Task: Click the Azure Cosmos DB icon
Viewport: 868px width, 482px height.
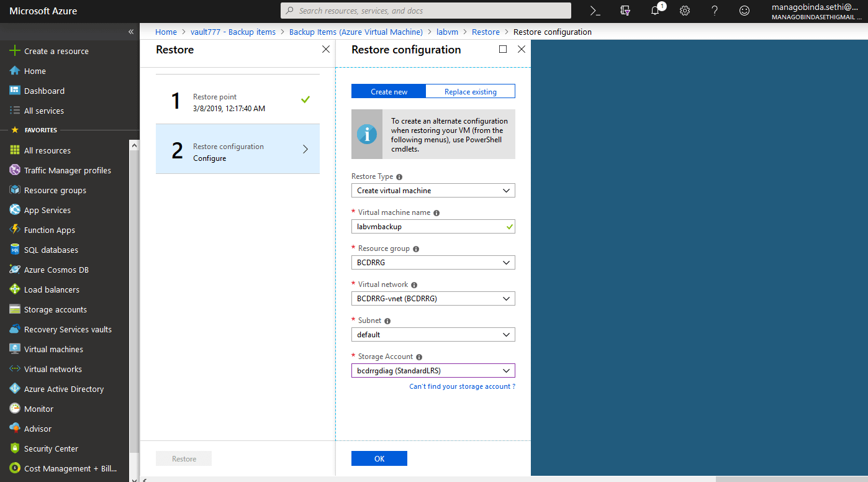Action: point(15,270)
